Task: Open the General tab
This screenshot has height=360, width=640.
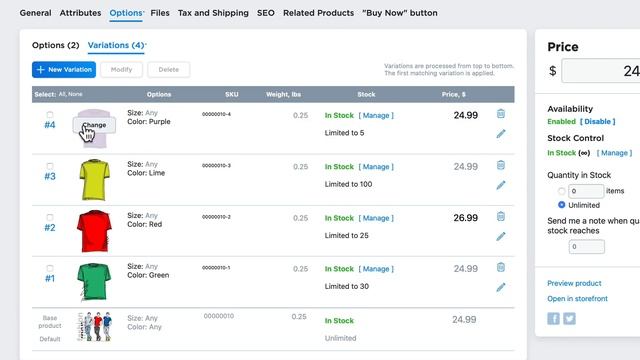Action: pos(36,13)
